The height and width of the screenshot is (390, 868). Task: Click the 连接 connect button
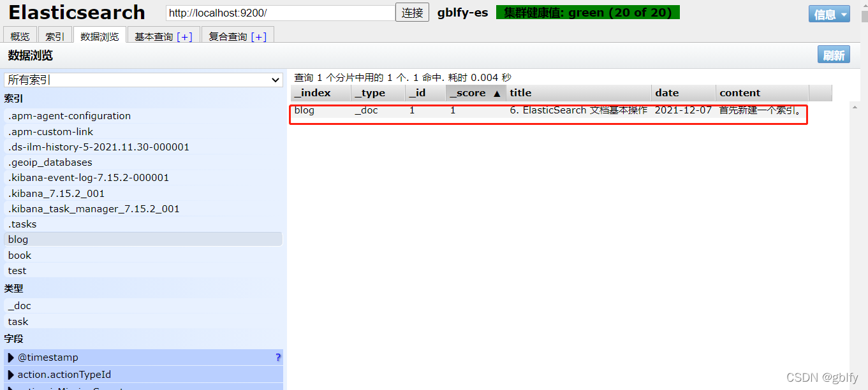[x=412, y=13]
